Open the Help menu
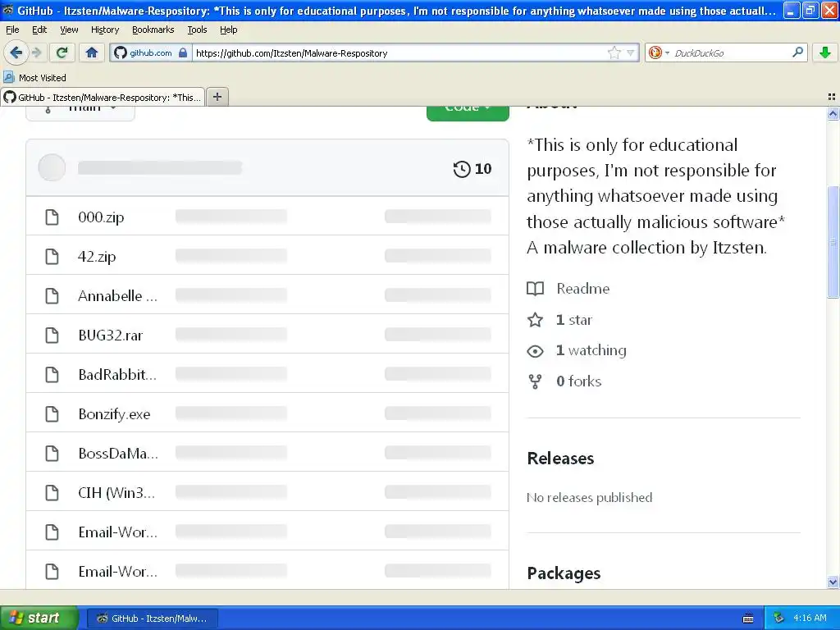This screenshot has width=840, height=630. pos(228,30)
